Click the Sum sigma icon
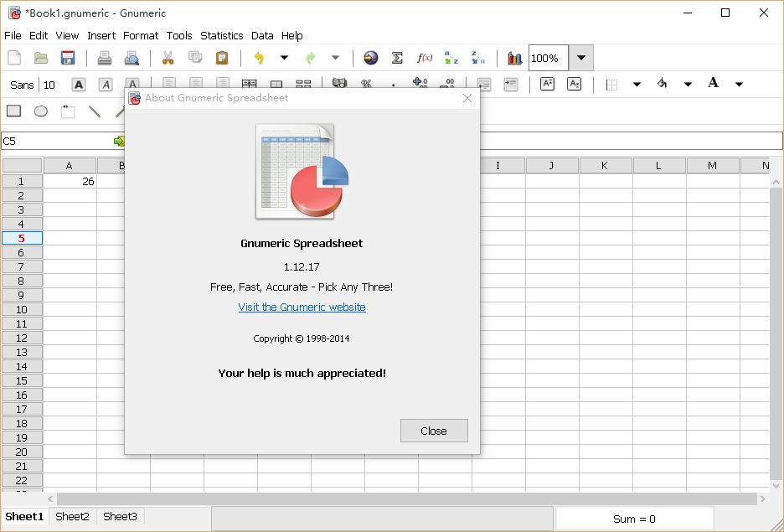Viewport: 784px width, 532px height. [x=397, y=58]
